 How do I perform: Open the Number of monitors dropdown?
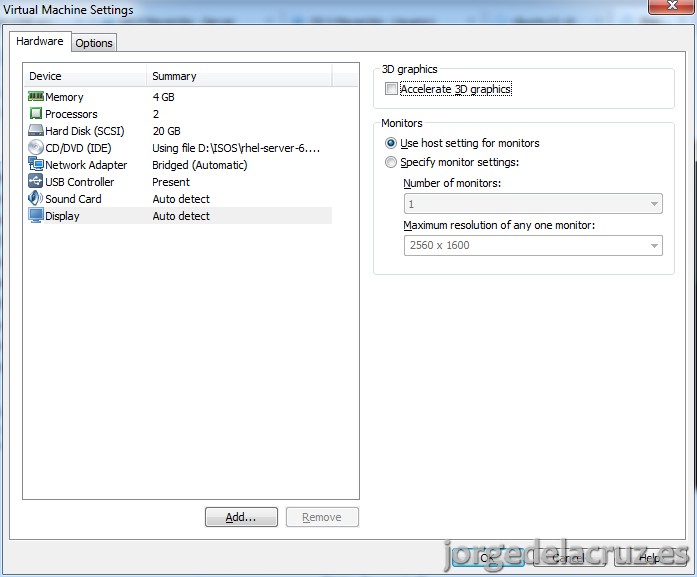533,204
